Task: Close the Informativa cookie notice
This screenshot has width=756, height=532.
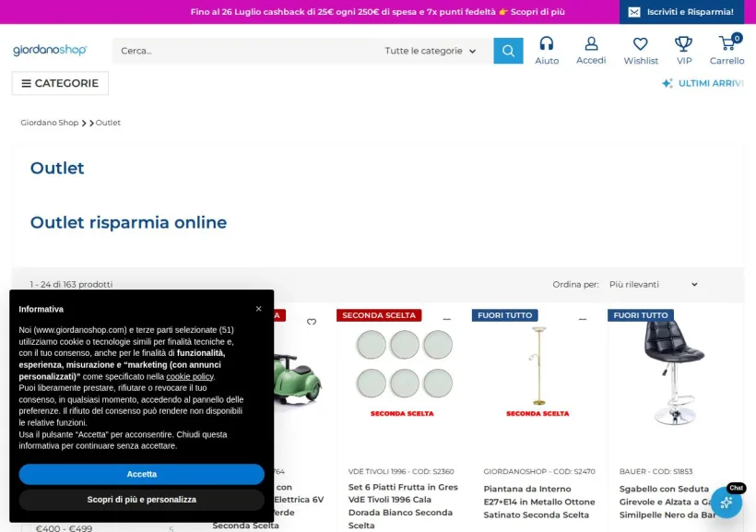Action: (258, 309)
